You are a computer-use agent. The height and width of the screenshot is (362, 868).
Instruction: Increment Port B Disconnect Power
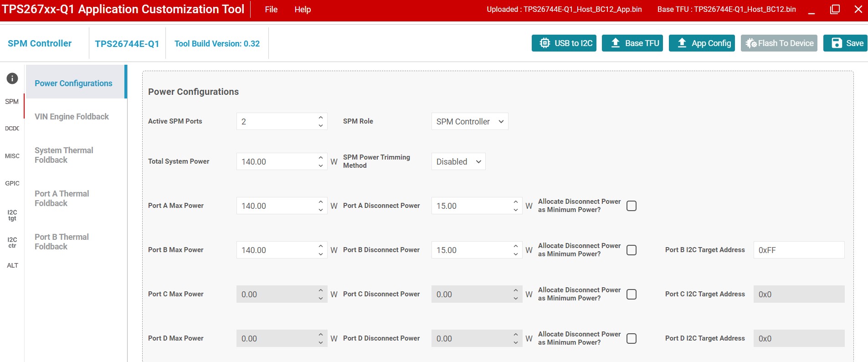[516, 246]
